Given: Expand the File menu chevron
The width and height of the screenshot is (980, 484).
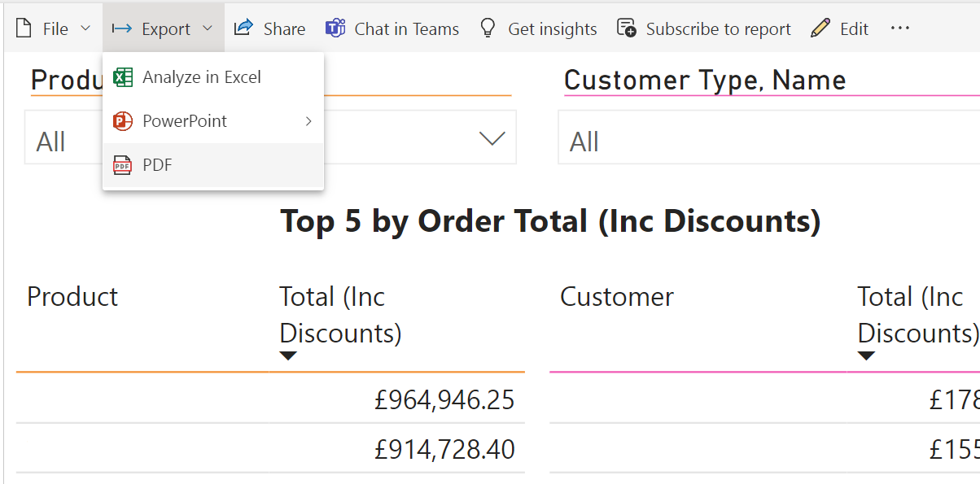Looking at the screenshot, I should (x=85, y=29).
